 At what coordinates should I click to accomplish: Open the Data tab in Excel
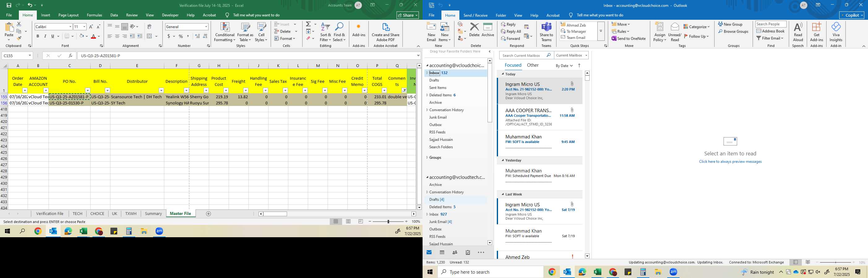point(114,15)
